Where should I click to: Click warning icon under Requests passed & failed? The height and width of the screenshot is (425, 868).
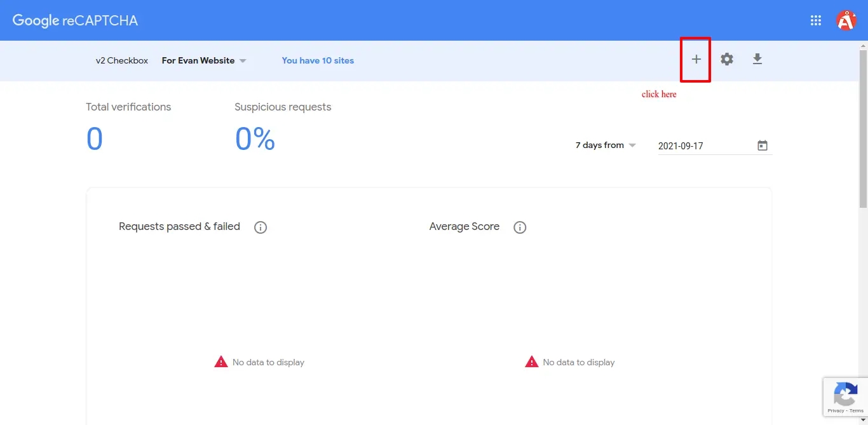(220, 362)
